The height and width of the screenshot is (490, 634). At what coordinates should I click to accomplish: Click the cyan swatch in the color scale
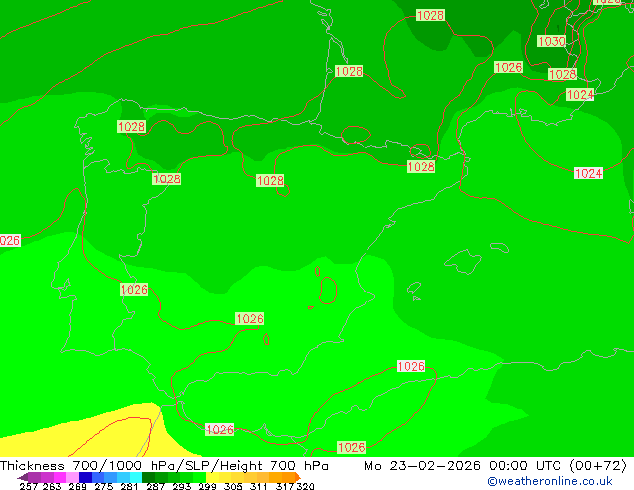[136, 477]
